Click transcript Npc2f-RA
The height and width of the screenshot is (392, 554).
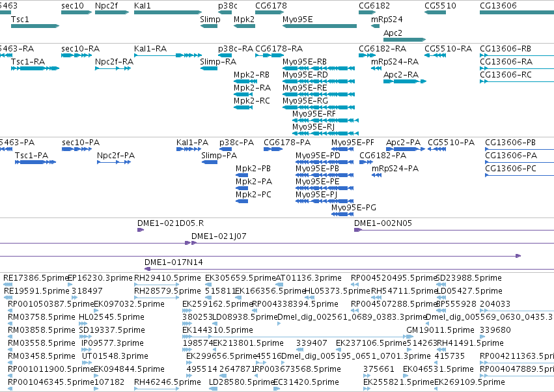pos(113,68)
